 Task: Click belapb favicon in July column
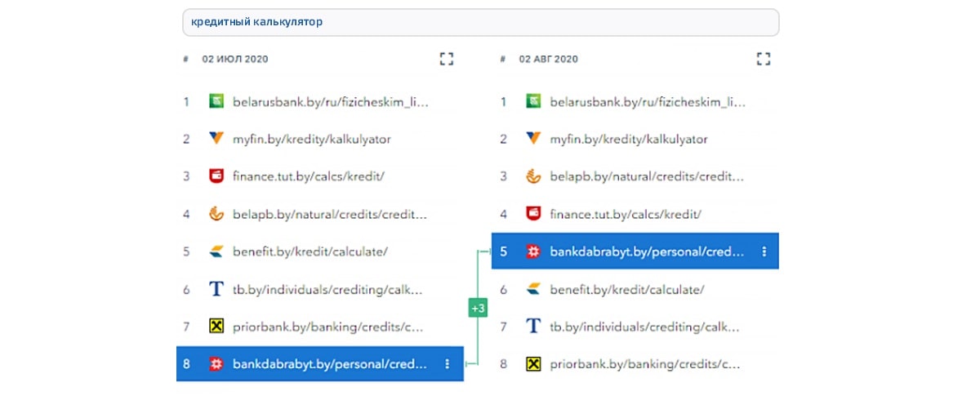coord(216,214)
